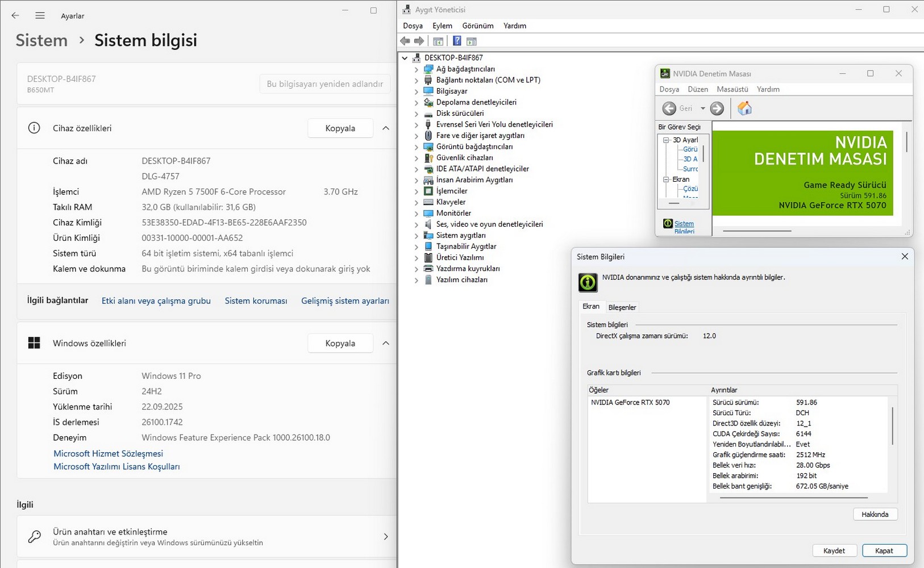Open the Eylem menu in Aygıt Yöneticisi
The height and width of the screenshot is (568, 924).
442,26
